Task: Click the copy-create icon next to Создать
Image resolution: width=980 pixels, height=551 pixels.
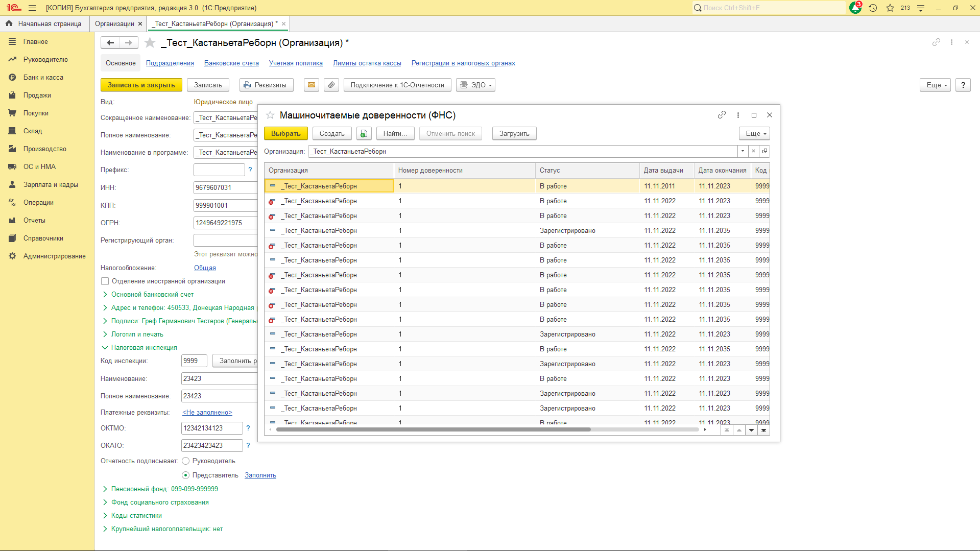Action: (x=364, y=134)
